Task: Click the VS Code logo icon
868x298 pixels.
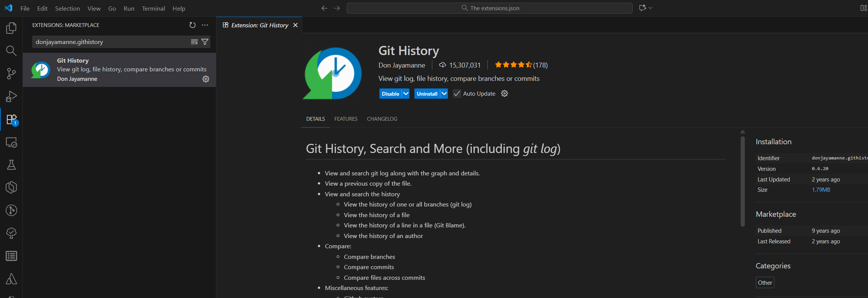Action: coord(8,8)
